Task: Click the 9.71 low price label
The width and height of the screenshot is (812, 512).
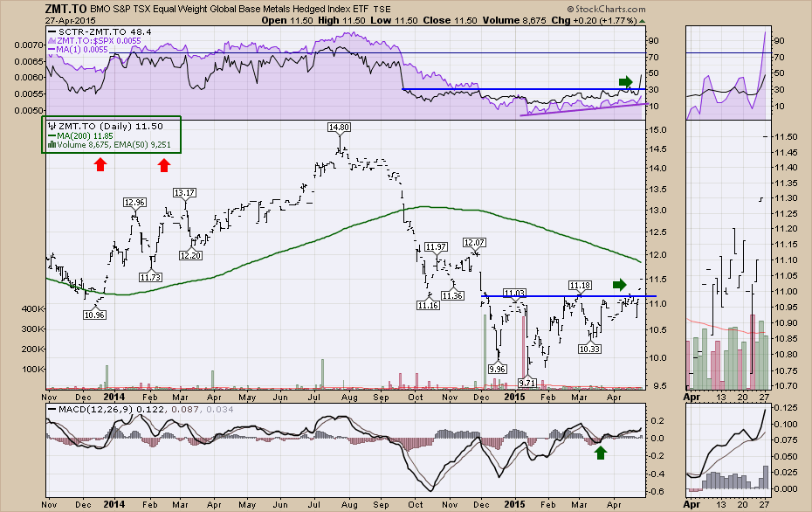Action: (527, 383)
